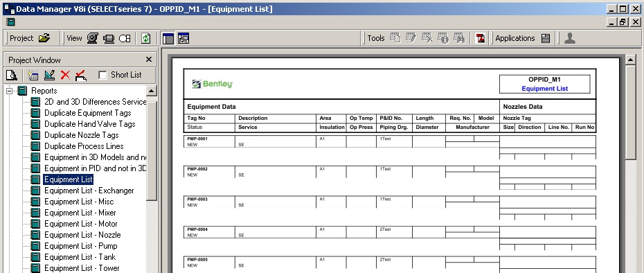Click the print preview icon in Project Window
The image size is (644, 273).
[12, 75]
